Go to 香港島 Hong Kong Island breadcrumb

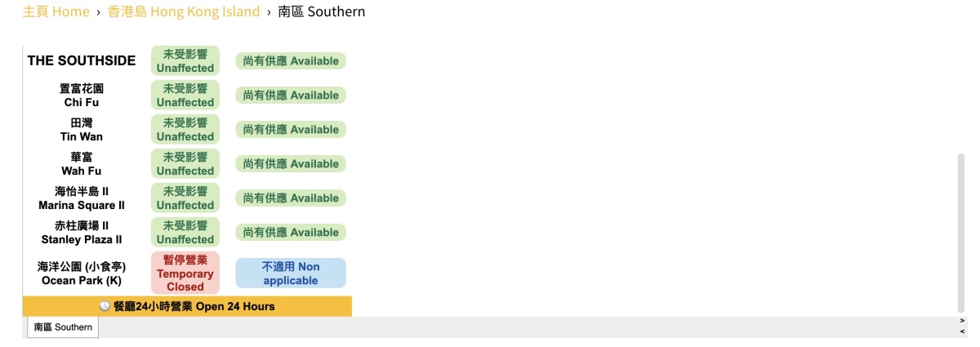(x=184, y=11)
